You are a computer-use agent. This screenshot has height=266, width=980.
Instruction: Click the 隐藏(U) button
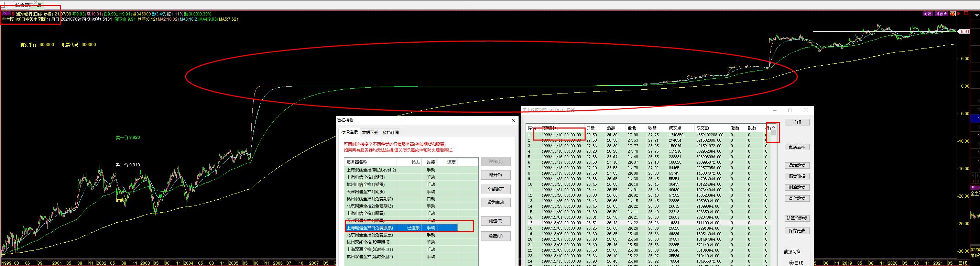click(x=495, y=236)
